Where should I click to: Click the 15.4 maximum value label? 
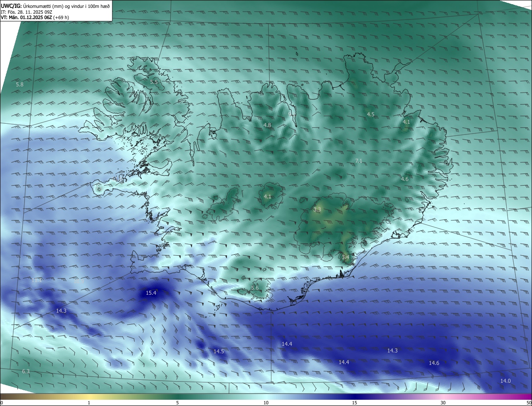coord(151,293)
